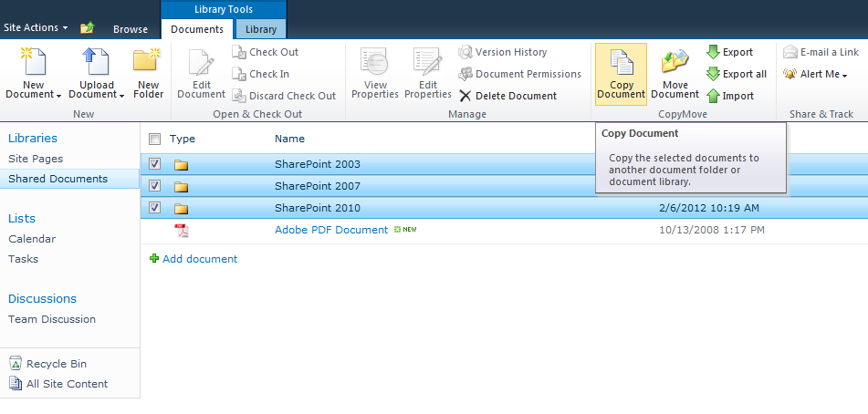The height and width of the screenshot is (414, 868).
Task: Open the Lists heading link
Action: [x=22, y=218]
